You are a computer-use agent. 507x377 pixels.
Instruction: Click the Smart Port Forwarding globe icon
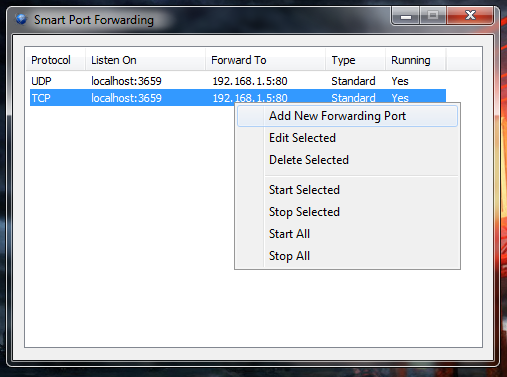[x=22, y=19]
